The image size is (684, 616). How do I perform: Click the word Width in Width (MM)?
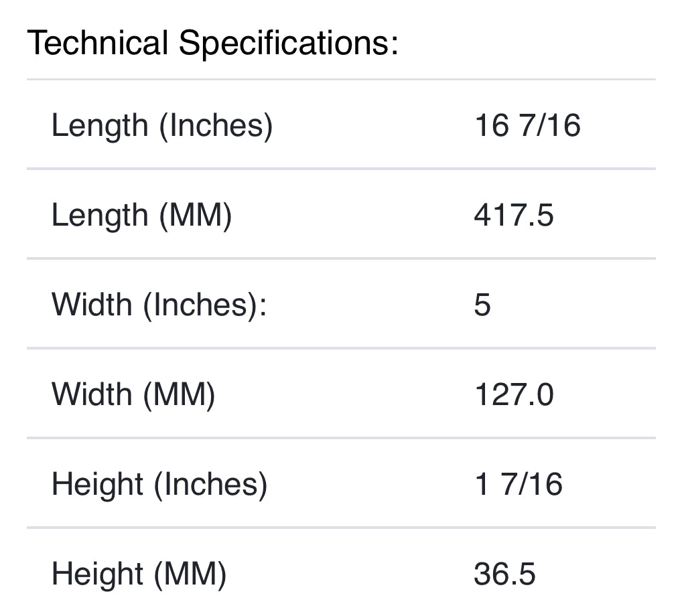[92, 394]
